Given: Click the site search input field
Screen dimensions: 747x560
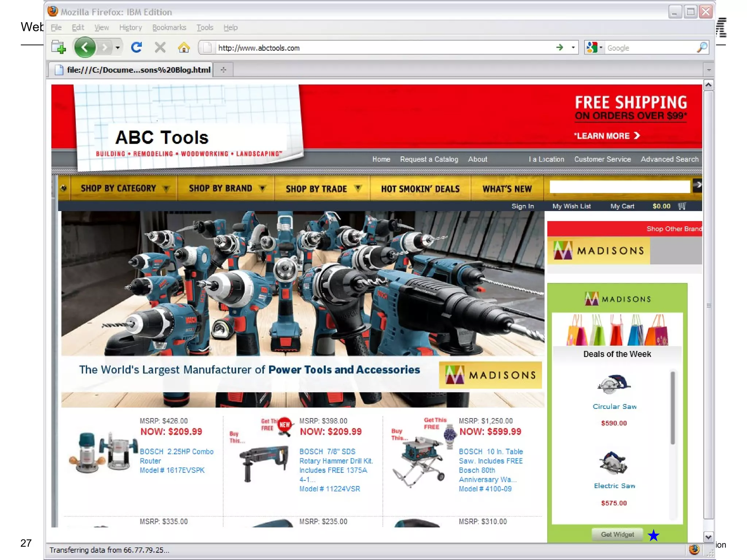Looking at the screenshot, I should (x=619, y=187).
